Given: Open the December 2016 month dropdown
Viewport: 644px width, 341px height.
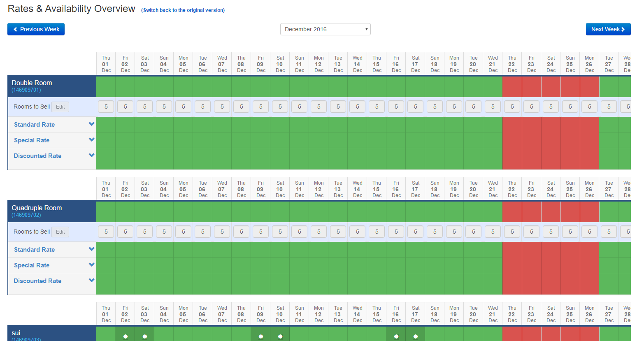Looking at the screenshot, I should pos(325,29).
